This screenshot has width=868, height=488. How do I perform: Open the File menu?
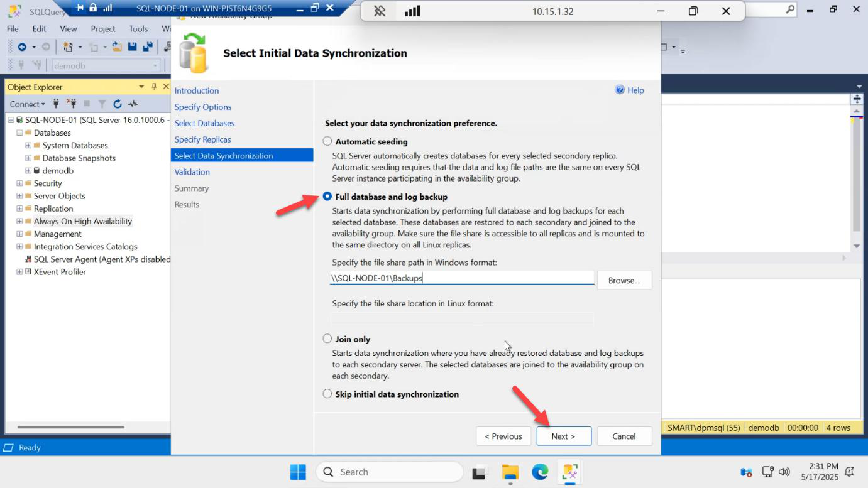coord(13,28)
